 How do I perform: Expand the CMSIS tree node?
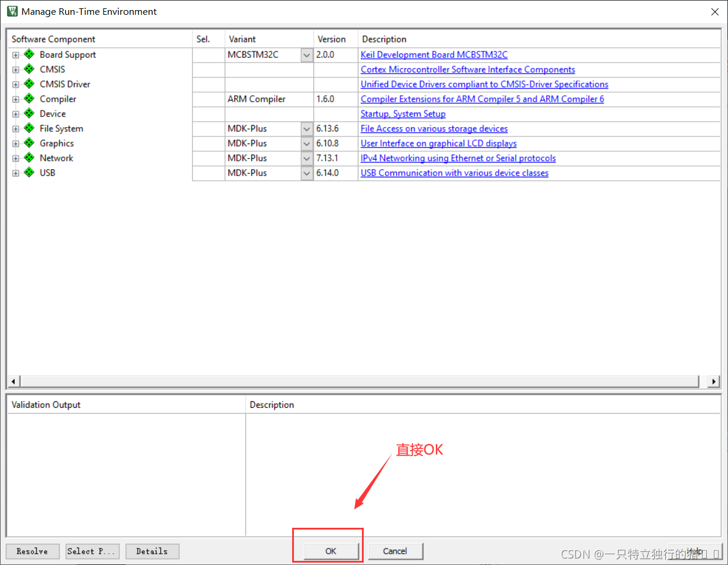pyautogui.click(x=16, y=70)
